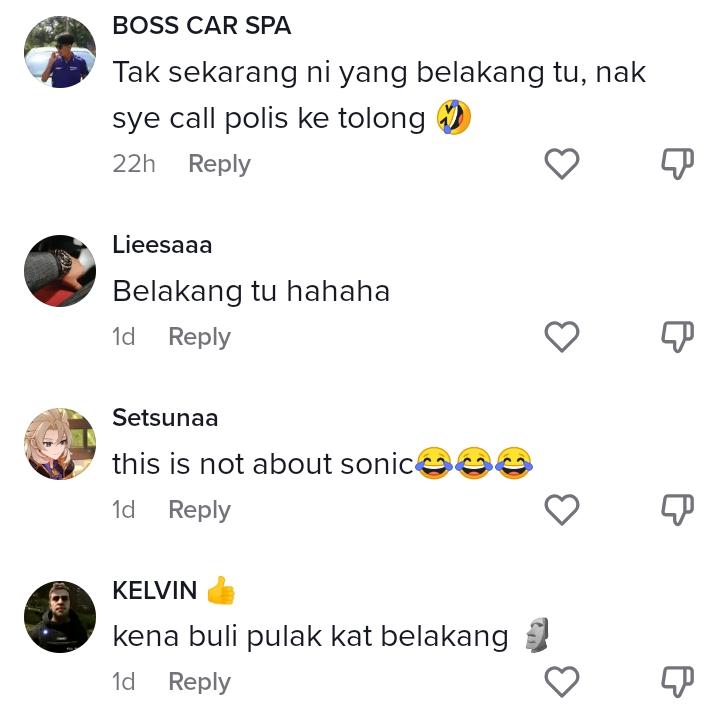This screenshot has height=720, width=720.
Task: Reply to KELVIN's comment
Action: 199,682
